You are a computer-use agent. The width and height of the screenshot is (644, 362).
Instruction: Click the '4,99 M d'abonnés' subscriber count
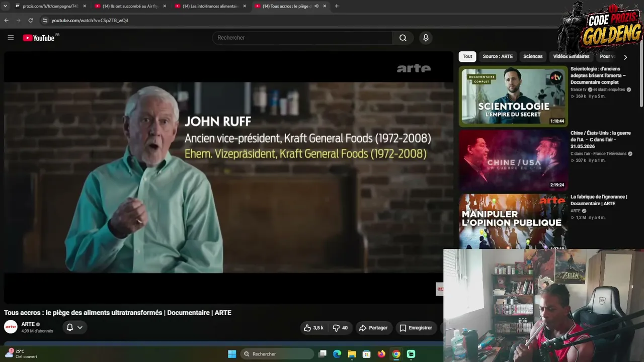coord(37,331)
